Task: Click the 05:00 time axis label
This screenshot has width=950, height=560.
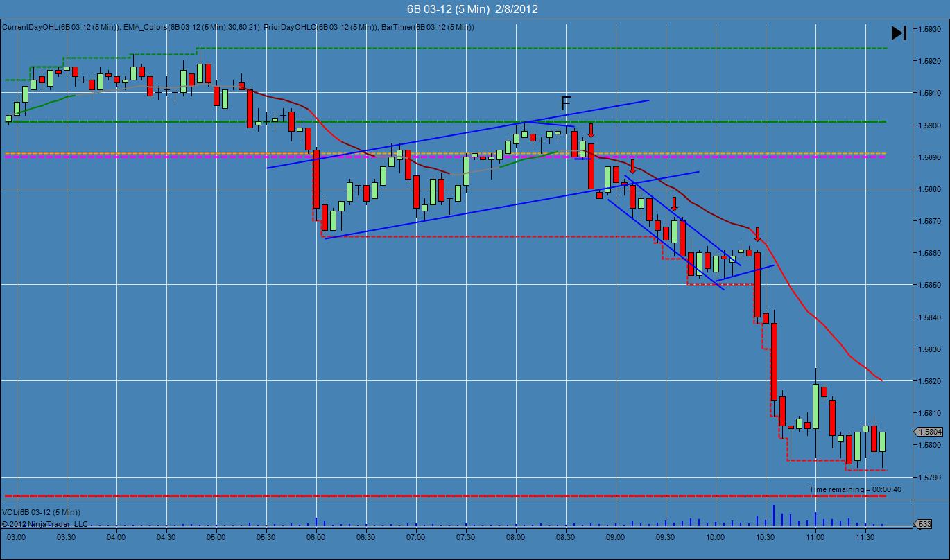Action: (x=216, y=537)
